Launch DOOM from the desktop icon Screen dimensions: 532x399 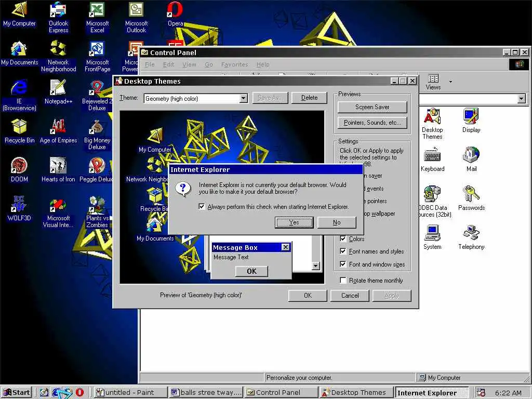19,170
